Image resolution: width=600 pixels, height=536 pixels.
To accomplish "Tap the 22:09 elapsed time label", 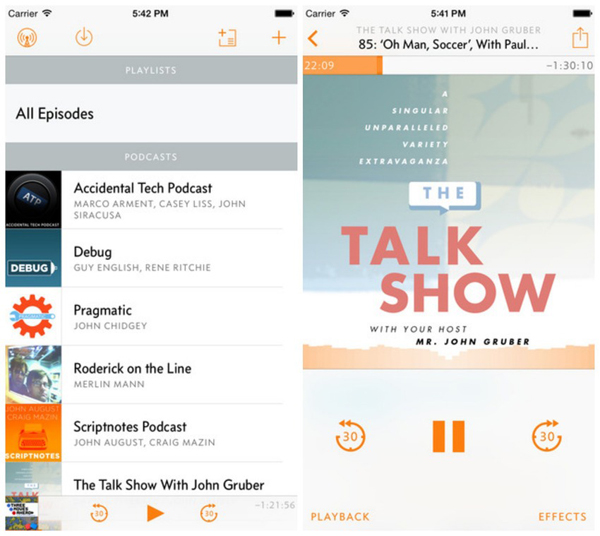I will 319,65.
